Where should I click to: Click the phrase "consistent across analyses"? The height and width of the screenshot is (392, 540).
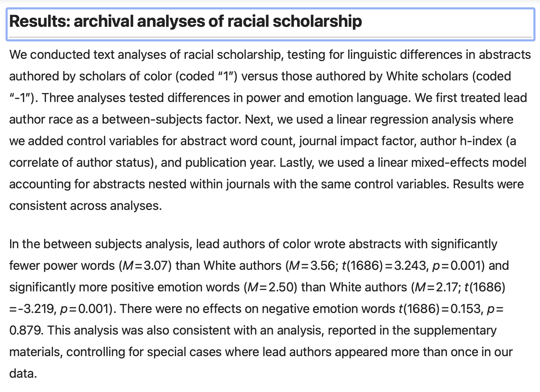(85, 206)
